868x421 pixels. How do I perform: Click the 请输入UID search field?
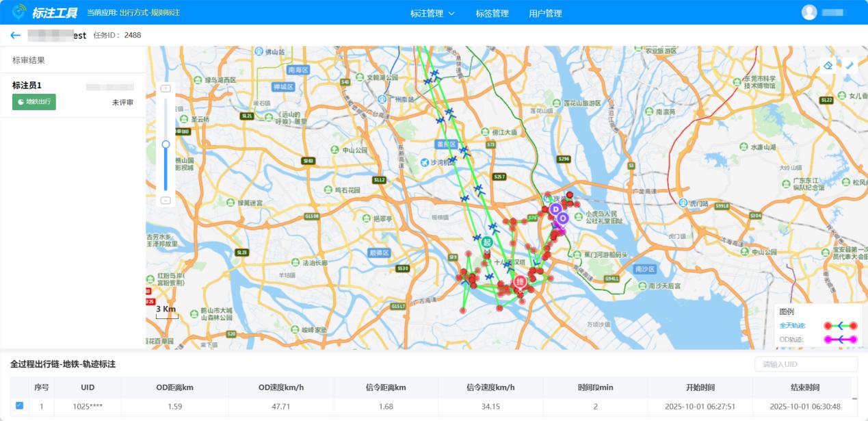pos(805,364)
